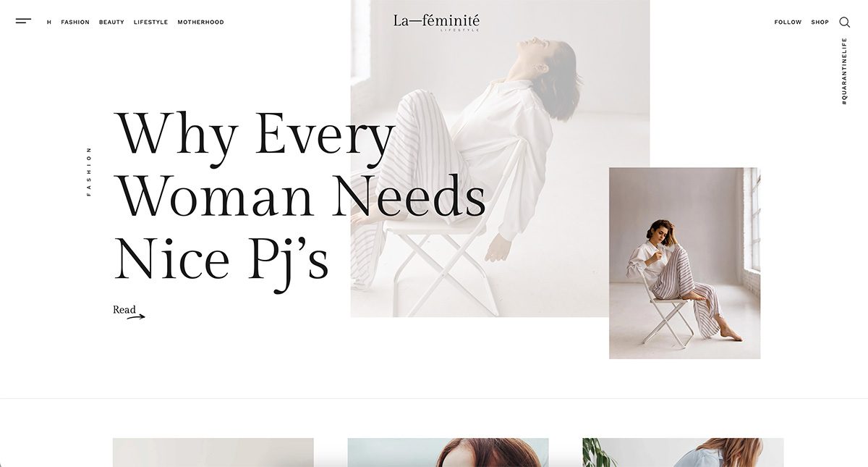Open the Motherhood section
868x467 pixels.
[x=200, y=22]
